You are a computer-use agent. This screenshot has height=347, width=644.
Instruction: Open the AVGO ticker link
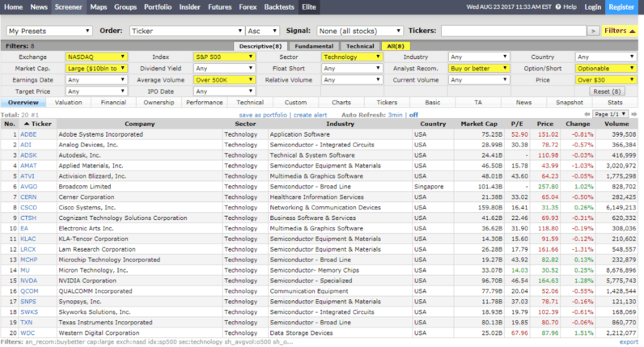point(29,186)
